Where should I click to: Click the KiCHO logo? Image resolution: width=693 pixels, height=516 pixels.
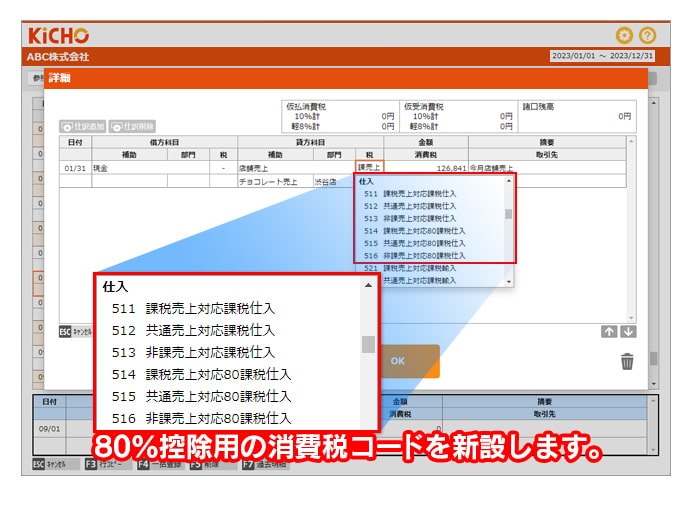tap(58, 35)
